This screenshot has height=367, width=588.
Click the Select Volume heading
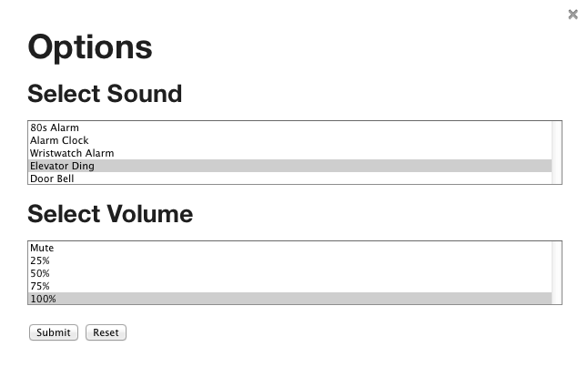[110, 214]
